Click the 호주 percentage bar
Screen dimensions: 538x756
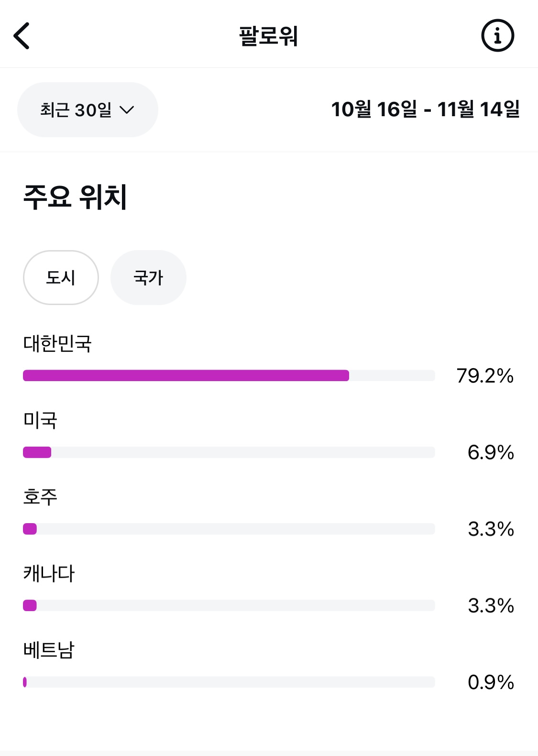[229, 529]
